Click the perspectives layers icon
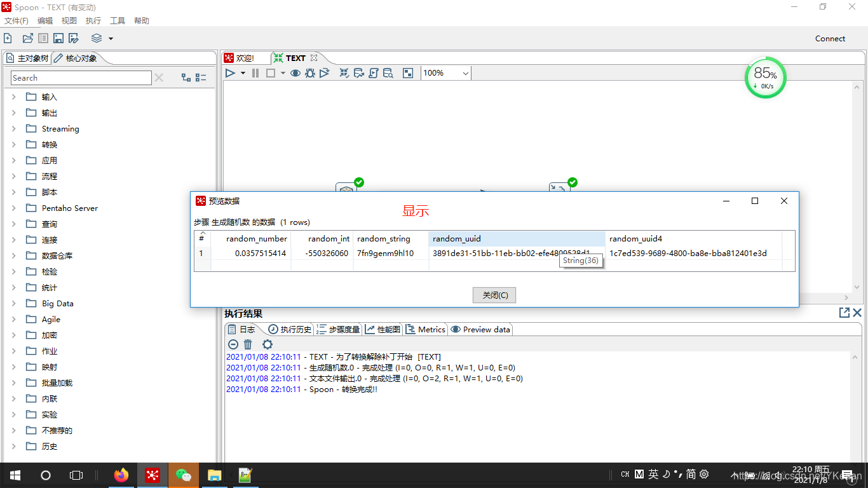This screenshot has height=488, width=868. (97, 39)
